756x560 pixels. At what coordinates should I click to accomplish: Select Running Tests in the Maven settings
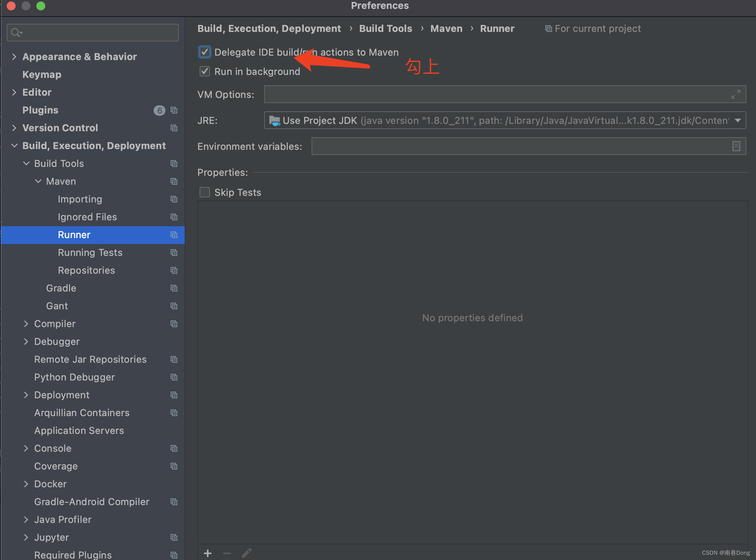[90, 253]
